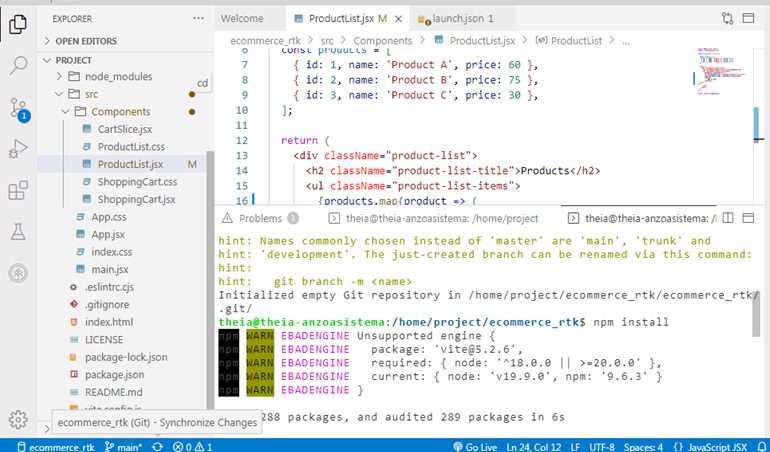The height and width of the screenshot is (452, 770).
Task: Open the main* branch selector
Action: 124,447
